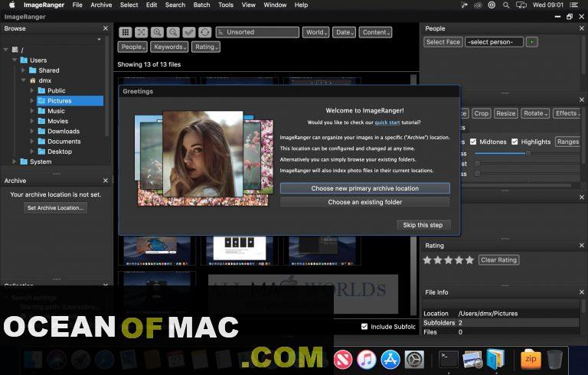Close the Archive panel
The height and width of the screenshot is (375, 588).
point(106,181)
